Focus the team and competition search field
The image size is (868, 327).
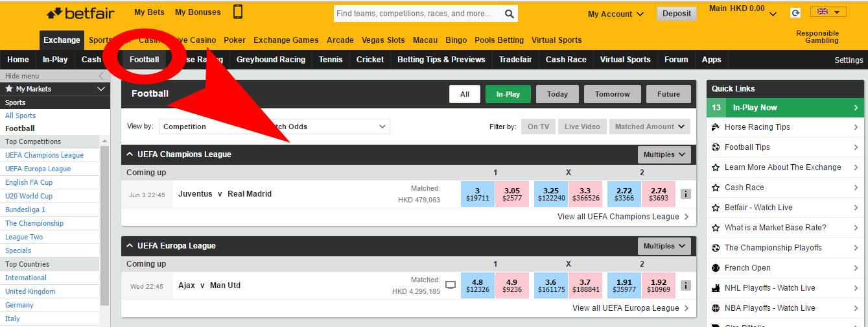coord(417,14)
